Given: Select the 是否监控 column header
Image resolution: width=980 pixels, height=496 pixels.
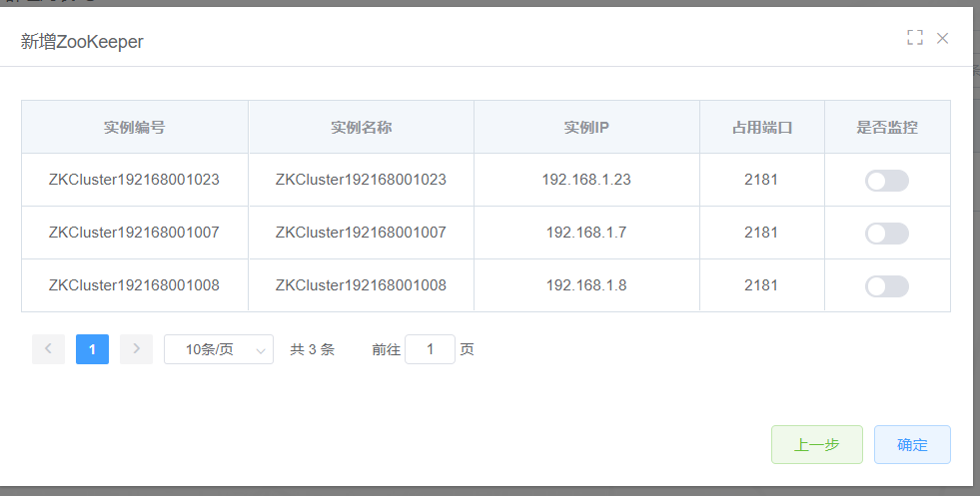Looking at the screenshot, I should click(887, 128).
